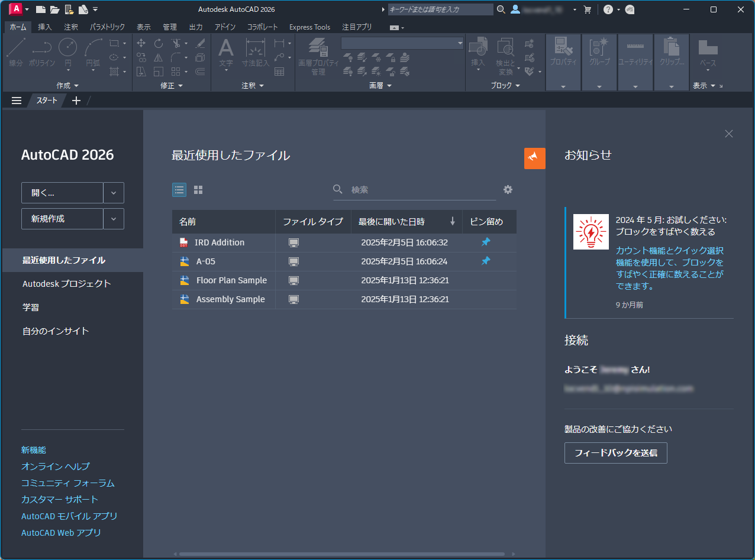Expand the プロパティ panel
755x560 pixels.
563,86
